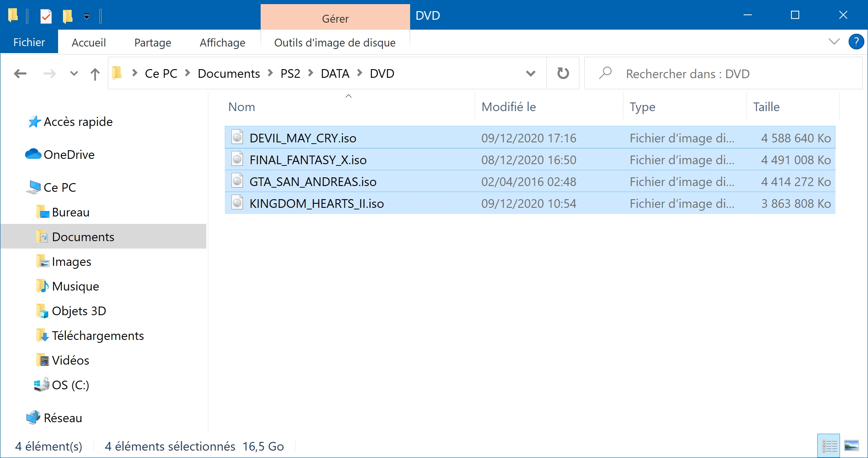Click the title bar folder icon

(13, 15)
